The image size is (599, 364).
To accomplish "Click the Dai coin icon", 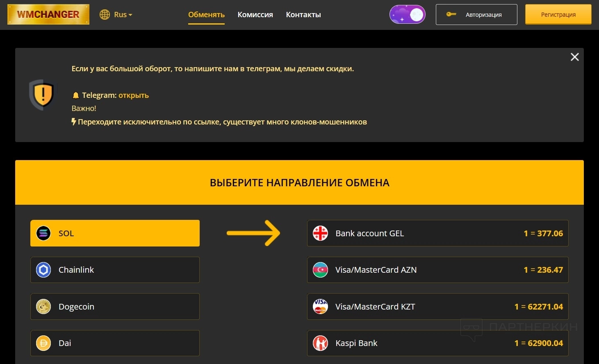I will point(43,343).
